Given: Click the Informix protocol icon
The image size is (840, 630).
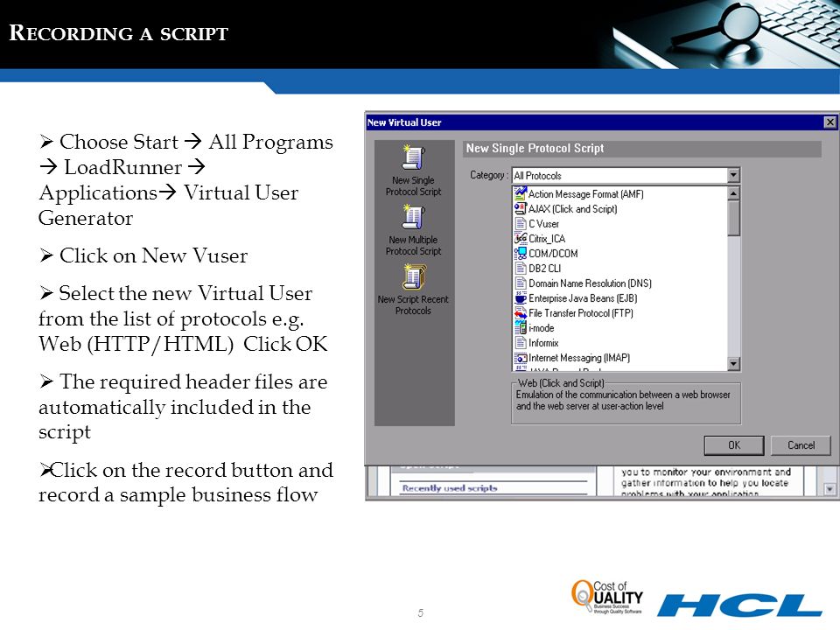Looking at the screenshot, I should pos(520,343).
